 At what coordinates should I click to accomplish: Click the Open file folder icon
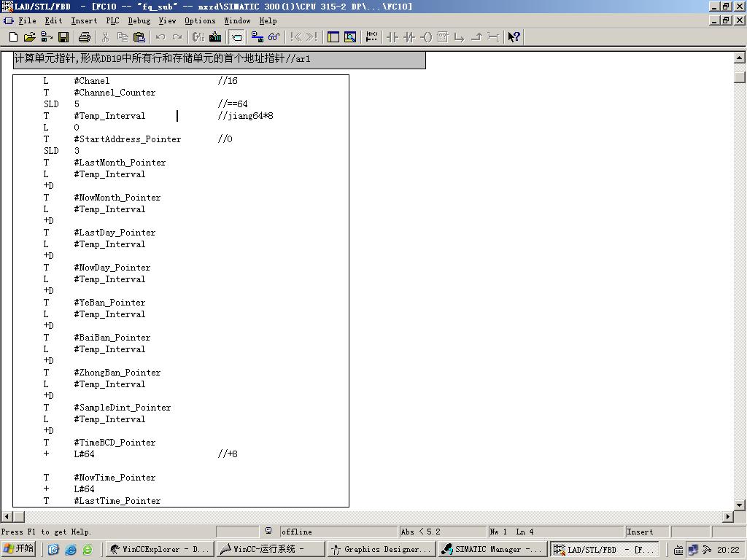pyautogui.click(x=29, y=37)
